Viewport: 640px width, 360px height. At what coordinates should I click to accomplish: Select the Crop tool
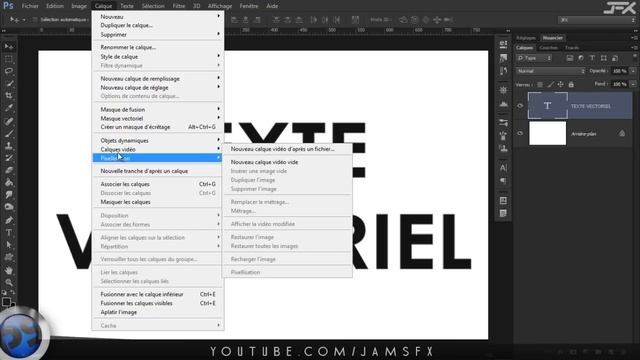click(x=9, y=96)
